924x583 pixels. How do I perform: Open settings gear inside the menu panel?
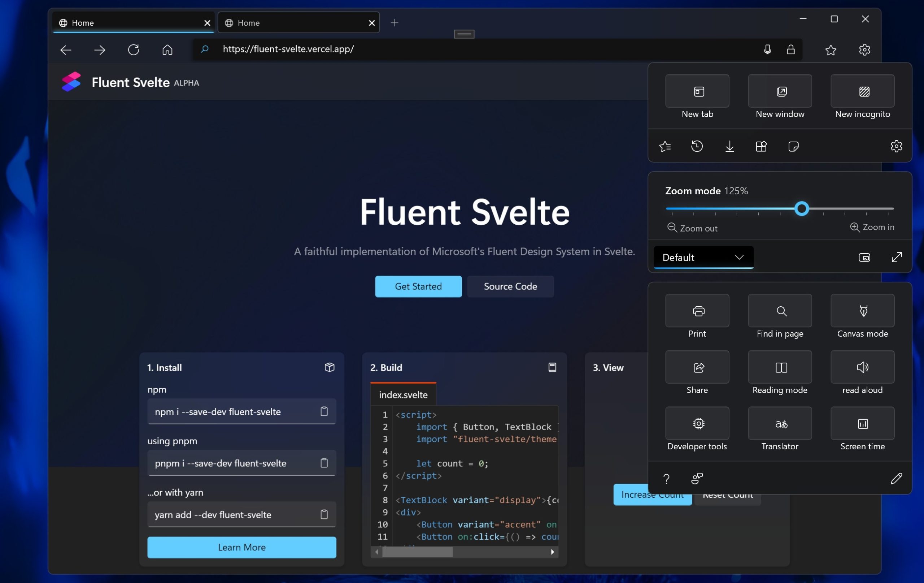coord(896,146)
